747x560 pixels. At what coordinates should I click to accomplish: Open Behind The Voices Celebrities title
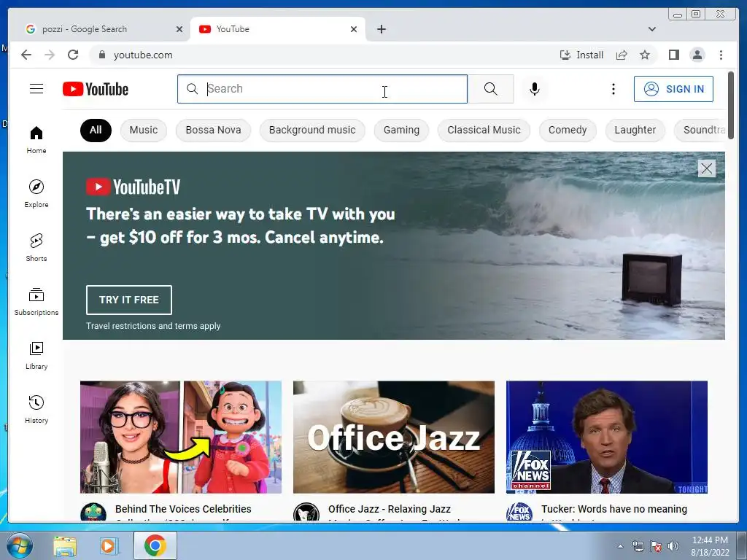[x=183, y=509]
